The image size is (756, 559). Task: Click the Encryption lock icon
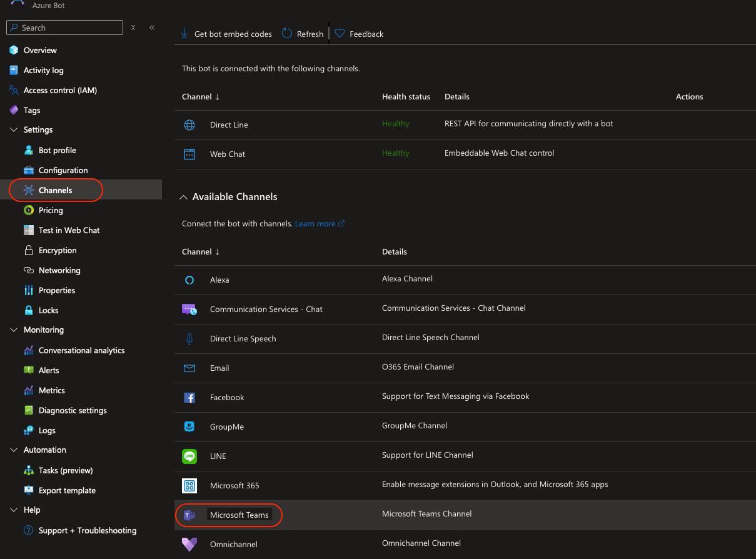(29, 250)
